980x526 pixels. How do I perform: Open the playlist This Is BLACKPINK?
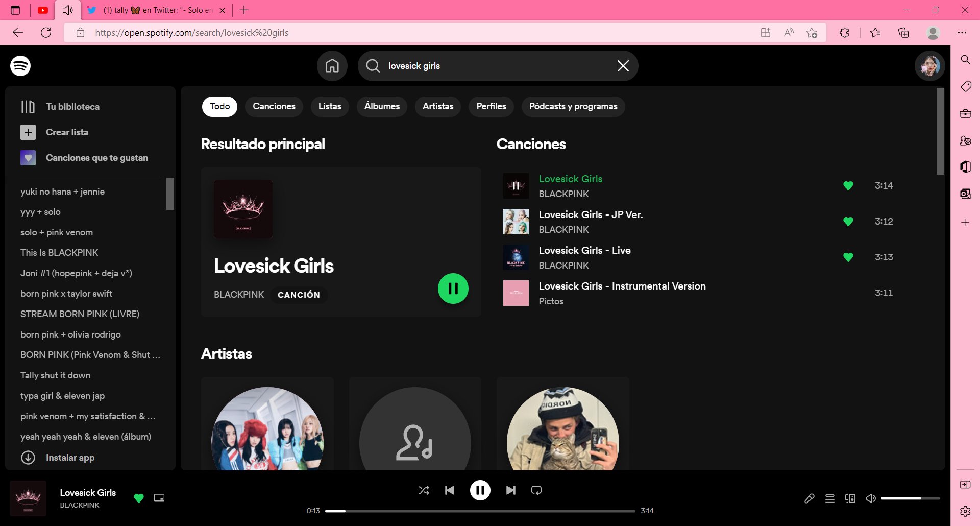click(x=59, y=253)
